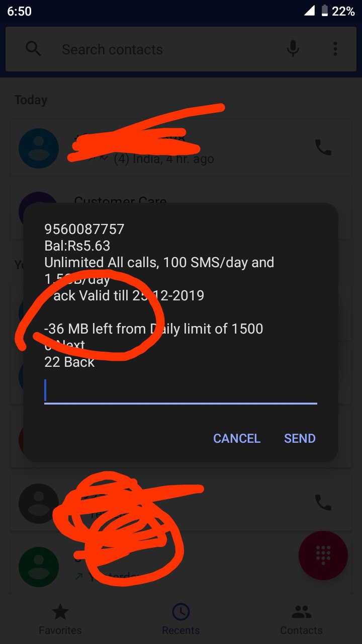Switch to the Favorites tab

60,620
